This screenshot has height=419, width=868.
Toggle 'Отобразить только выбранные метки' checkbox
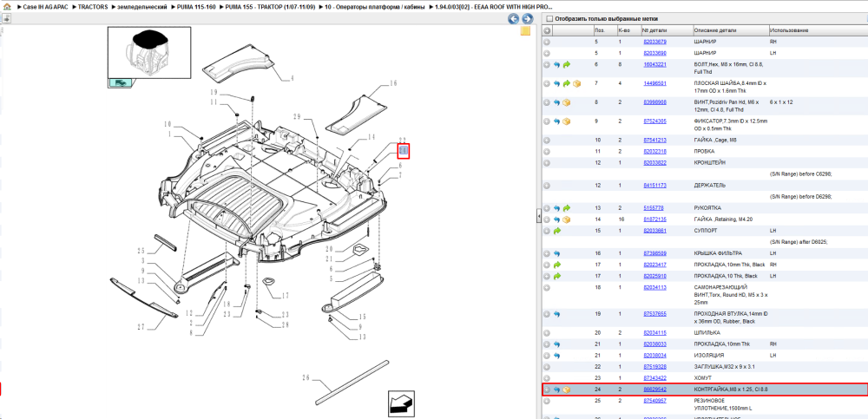pyautogui.click(x=549, y=18)
